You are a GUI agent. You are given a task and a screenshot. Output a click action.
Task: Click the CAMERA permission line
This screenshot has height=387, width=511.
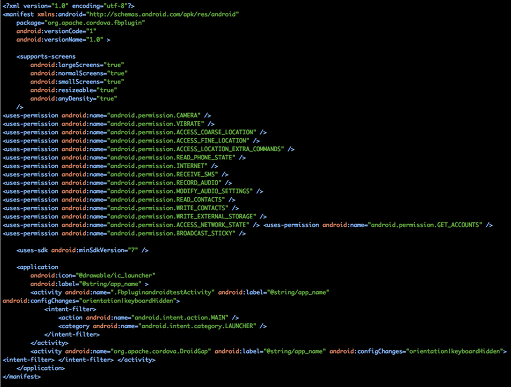point(107,116)
